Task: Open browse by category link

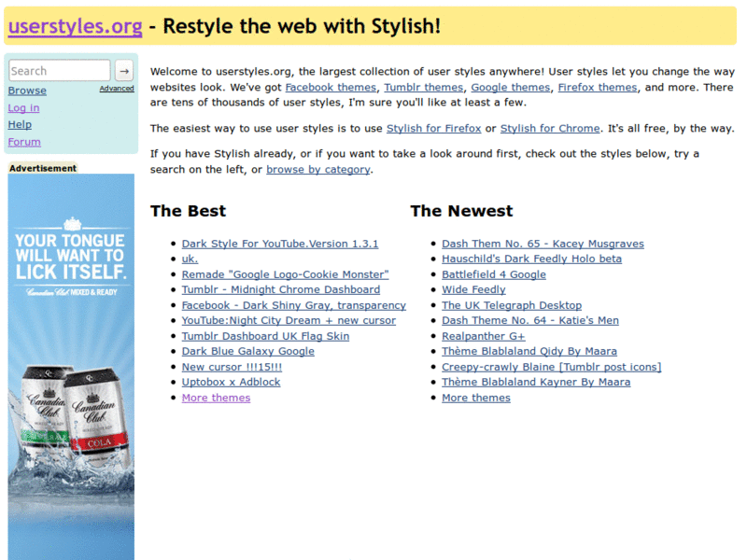Action: [x=318, y=170]
